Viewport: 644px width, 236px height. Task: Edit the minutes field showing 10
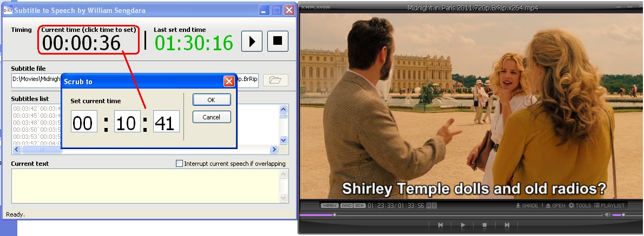coord(127,122)
